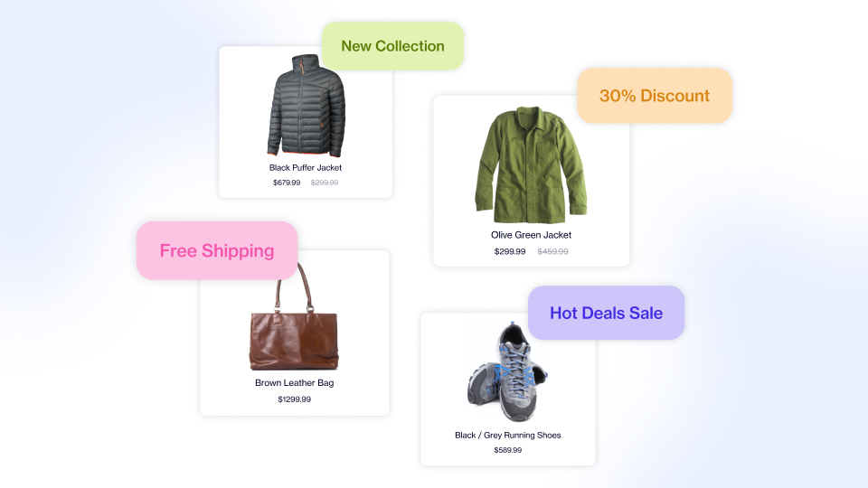The height and width of the screenshot is (488, 868).
Task: Select the $299.99 olive jacket price
Action: click(510, 252)
